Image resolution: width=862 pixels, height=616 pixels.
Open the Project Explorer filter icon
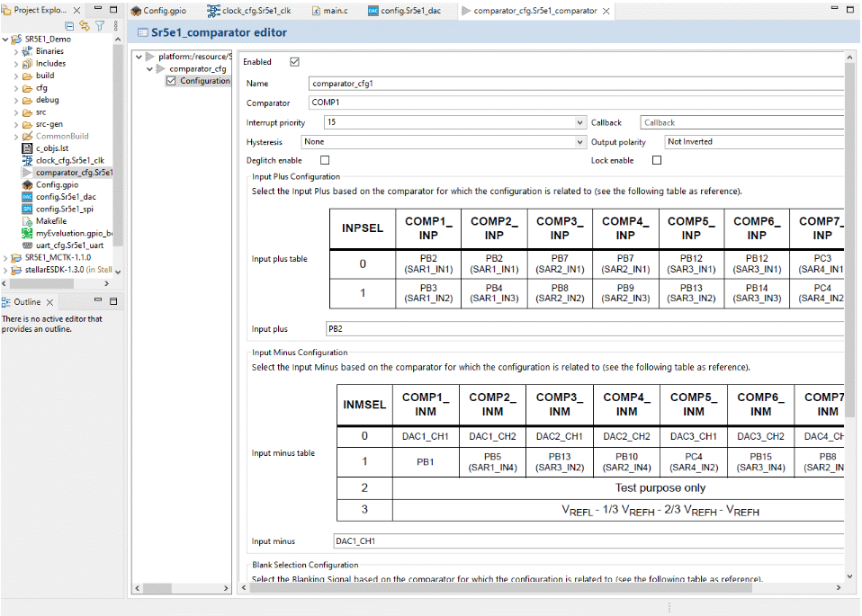point(99,26)
